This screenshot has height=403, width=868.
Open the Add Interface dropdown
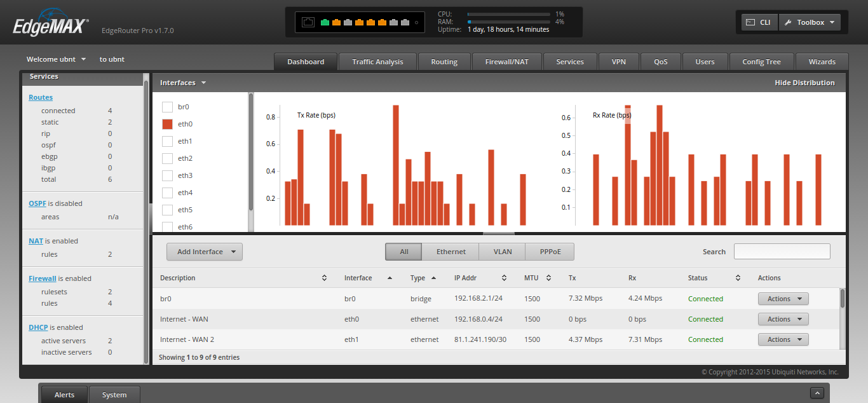pos(204,252)
